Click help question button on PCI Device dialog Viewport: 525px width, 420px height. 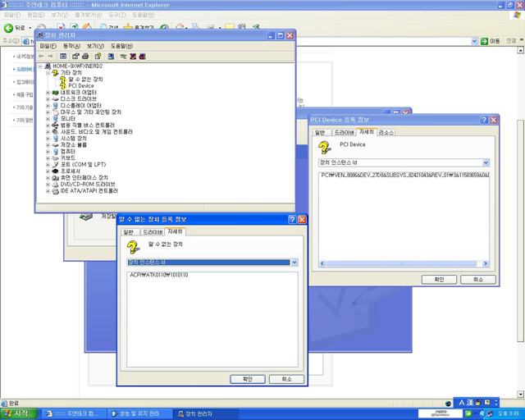(484, 120)
